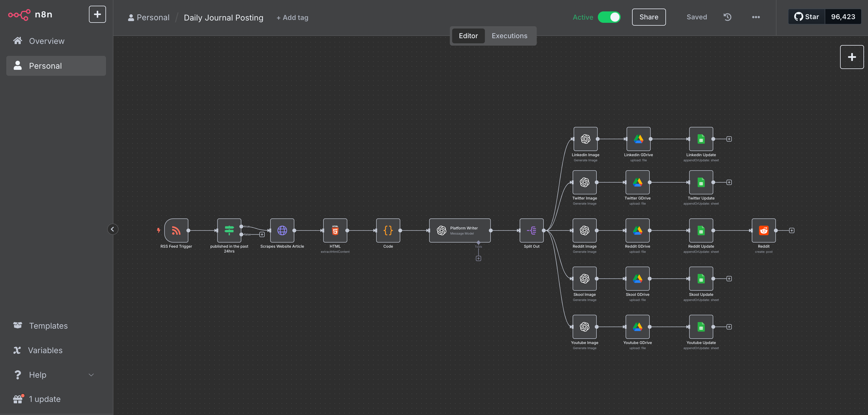Add node after Skool Update output
Image resolution: width=868 pixels, height=415 pixels.
pos(729,279)
